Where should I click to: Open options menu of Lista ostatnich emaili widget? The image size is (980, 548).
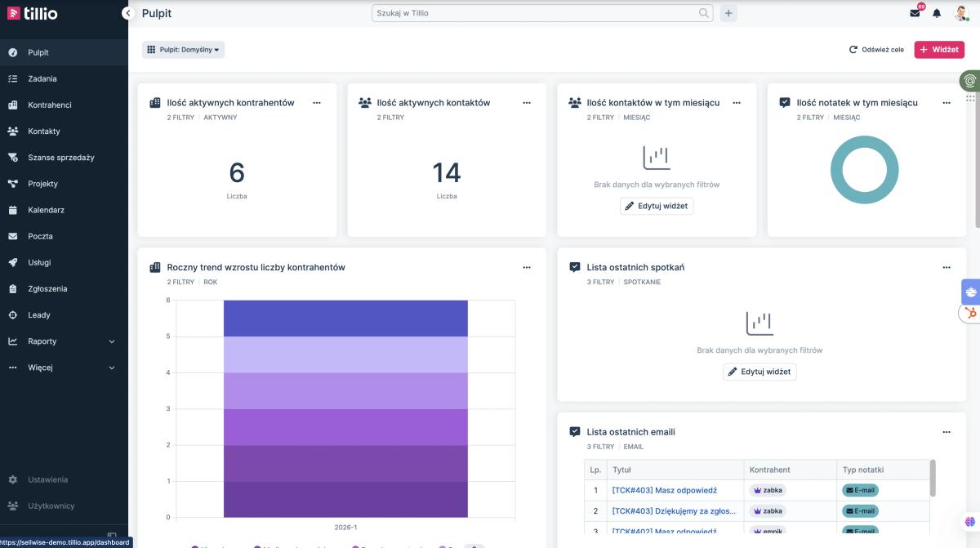point(947,432)
